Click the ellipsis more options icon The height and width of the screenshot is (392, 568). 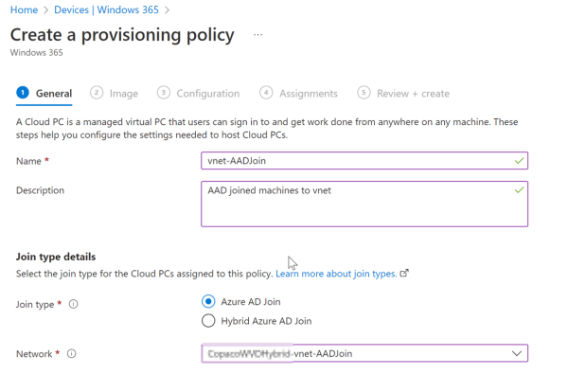(x=258, y=35)
